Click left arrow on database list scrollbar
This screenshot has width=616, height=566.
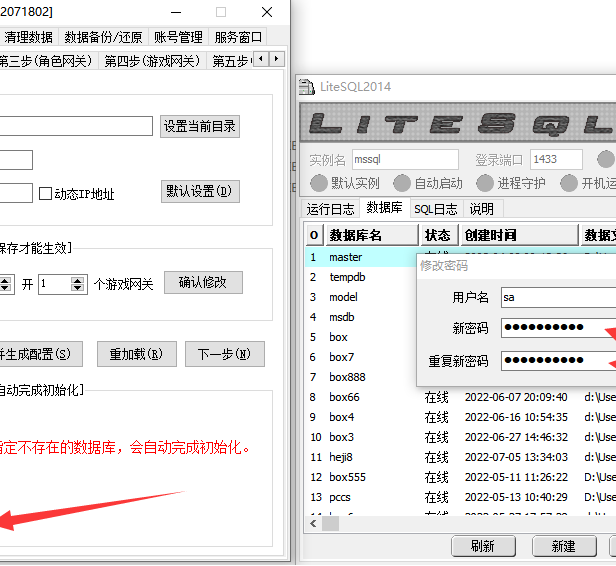313,522
